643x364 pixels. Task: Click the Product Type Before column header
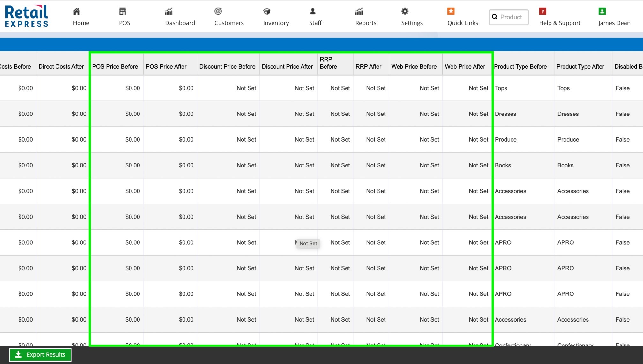tap(520, 67)
